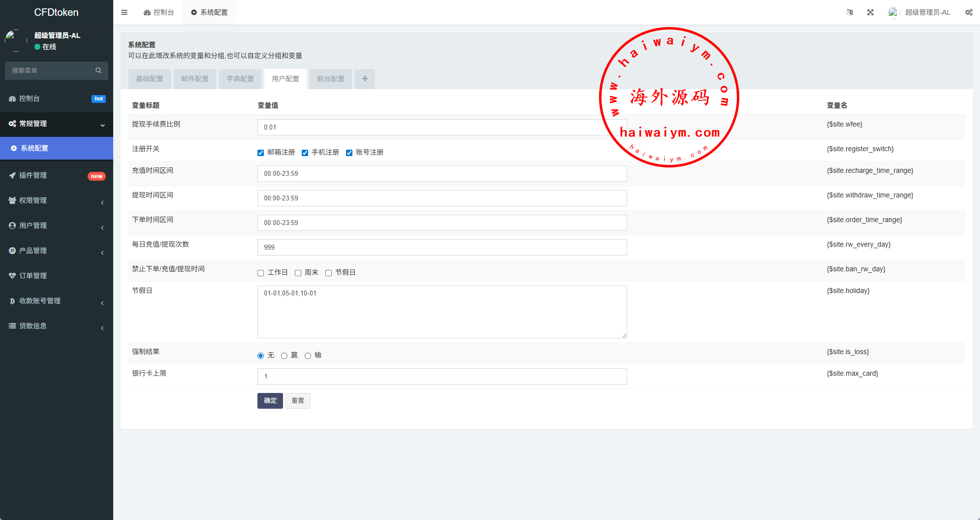Expand the 权限管理 sidebar menu
This screenshot has width=980, height=520.
(x=33, y=200)
